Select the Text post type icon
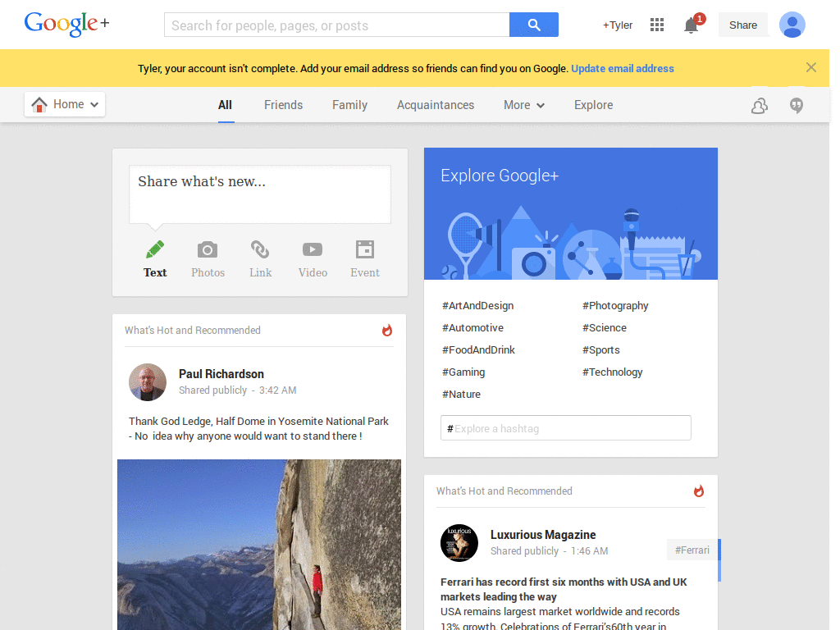The image size is (840, 630). (x=155, y=250)
